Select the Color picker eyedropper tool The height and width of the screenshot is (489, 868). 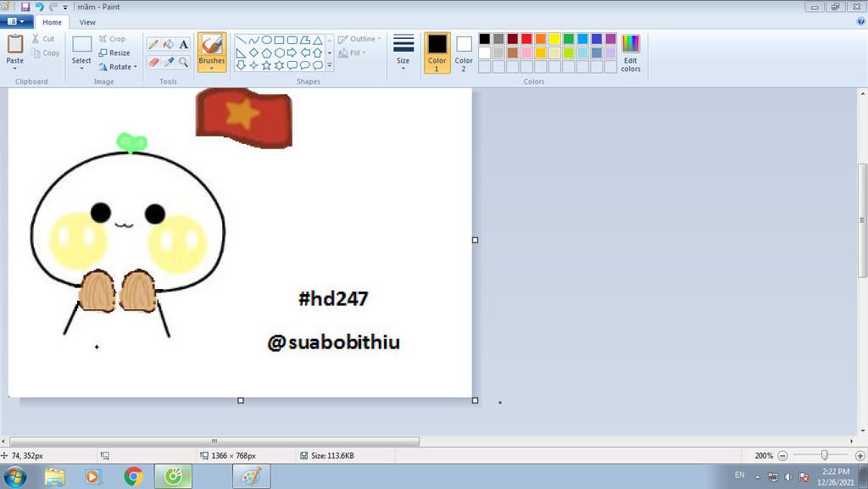pyautogui.click(x=169, y=62)
